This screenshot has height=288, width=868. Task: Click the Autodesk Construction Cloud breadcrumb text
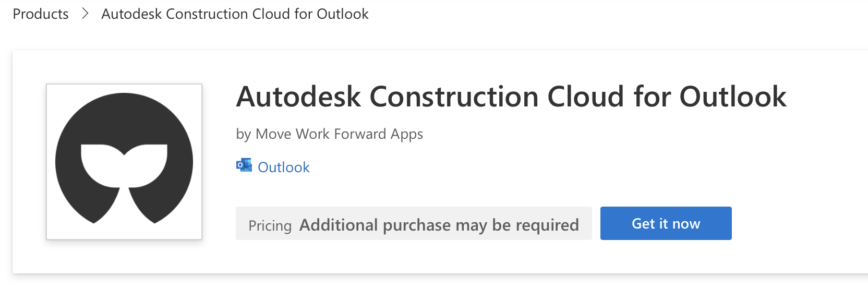coord(235,14)
